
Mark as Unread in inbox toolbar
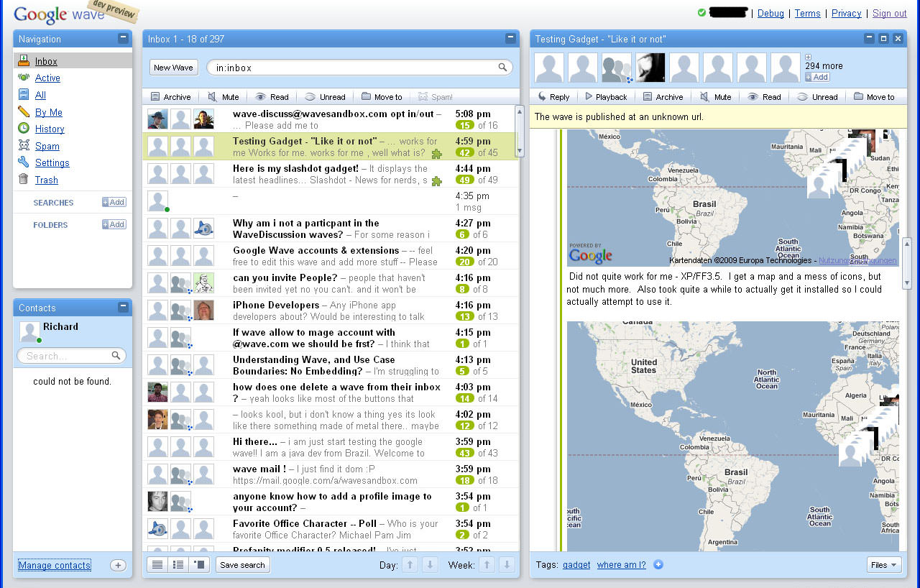(x=325, y=97)
